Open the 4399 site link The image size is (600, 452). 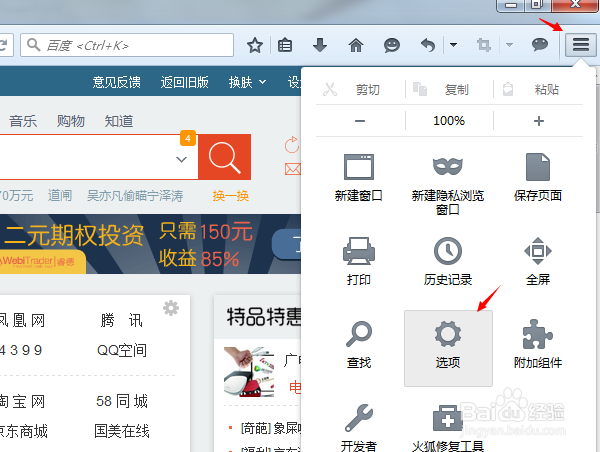click(x=21, y=350)
